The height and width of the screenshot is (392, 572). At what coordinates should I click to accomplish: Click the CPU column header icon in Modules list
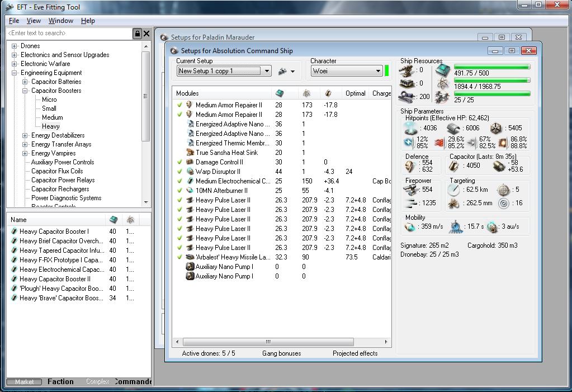pyautogui.click(x=280, y=93)
